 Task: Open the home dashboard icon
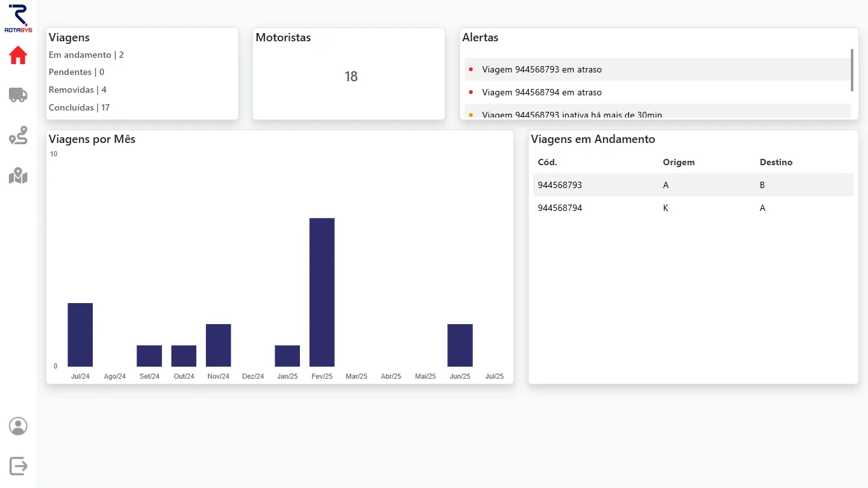18,56
